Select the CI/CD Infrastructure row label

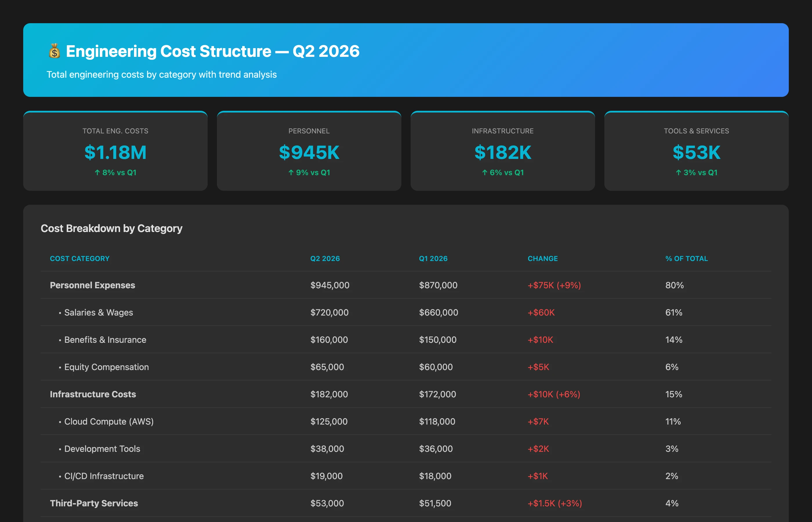point(104,476)
